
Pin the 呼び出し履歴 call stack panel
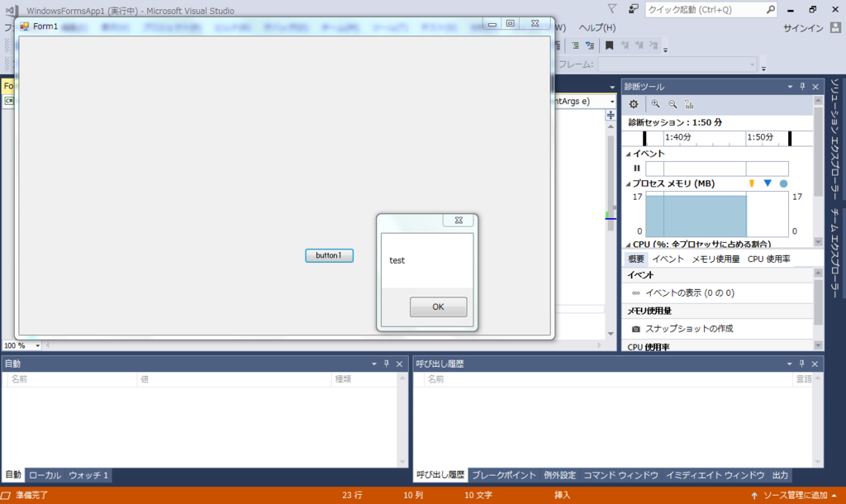[x=801, y=364]
